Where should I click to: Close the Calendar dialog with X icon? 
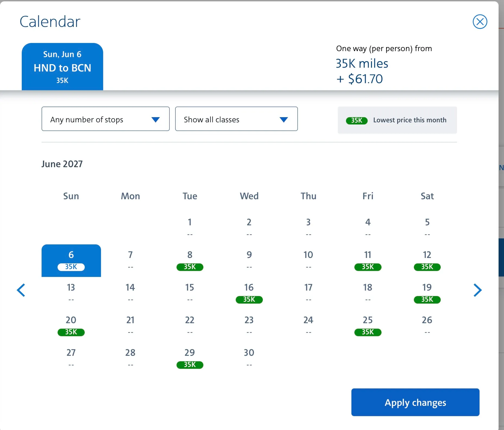(480, 22)
